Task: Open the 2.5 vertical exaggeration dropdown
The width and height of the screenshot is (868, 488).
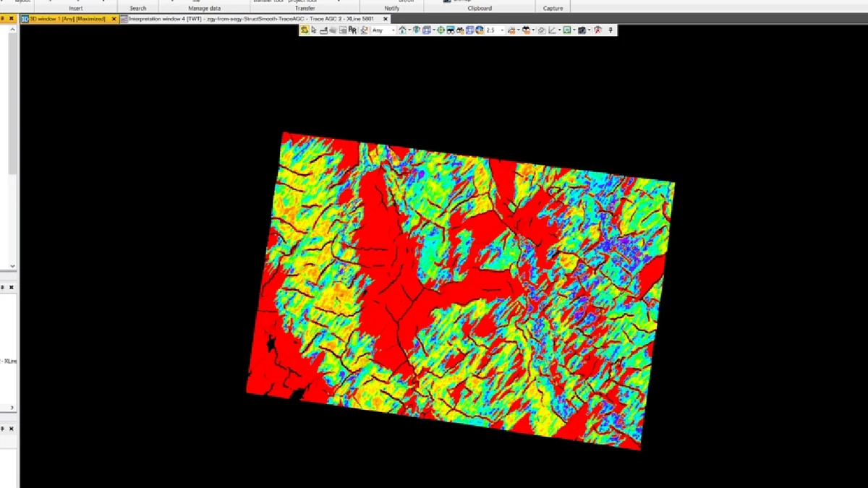Action: tap(495, 30)
